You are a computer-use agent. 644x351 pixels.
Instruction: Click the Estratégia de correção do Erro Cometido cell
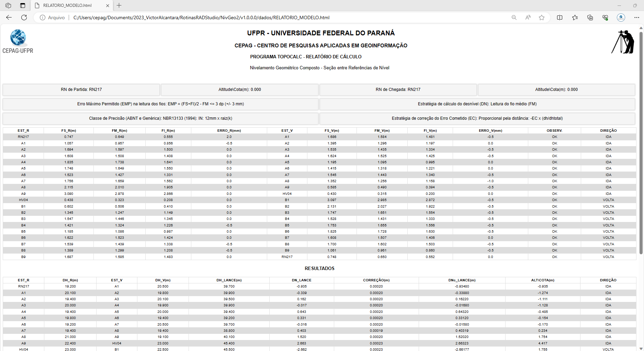pos(477,118)
